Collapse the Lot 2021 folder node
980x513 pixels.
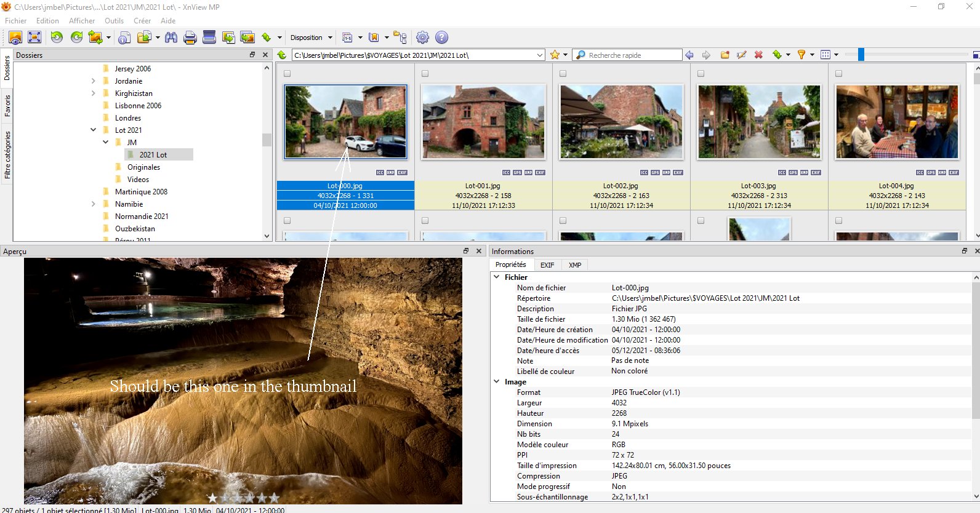click(x=94, y=130)
